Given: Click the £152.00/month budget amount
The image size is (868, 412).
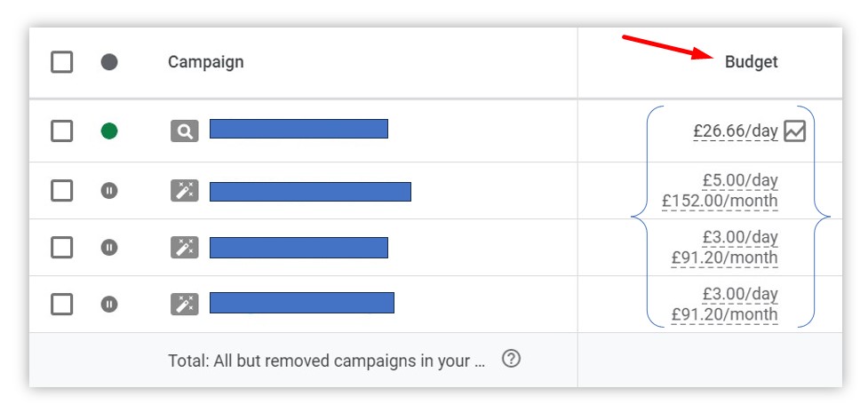Looking at the screenshot, I should (720, 201).
